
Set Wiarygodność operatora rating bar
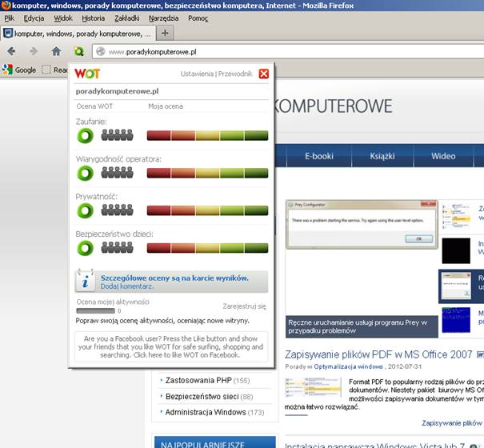tap(207, 173)
